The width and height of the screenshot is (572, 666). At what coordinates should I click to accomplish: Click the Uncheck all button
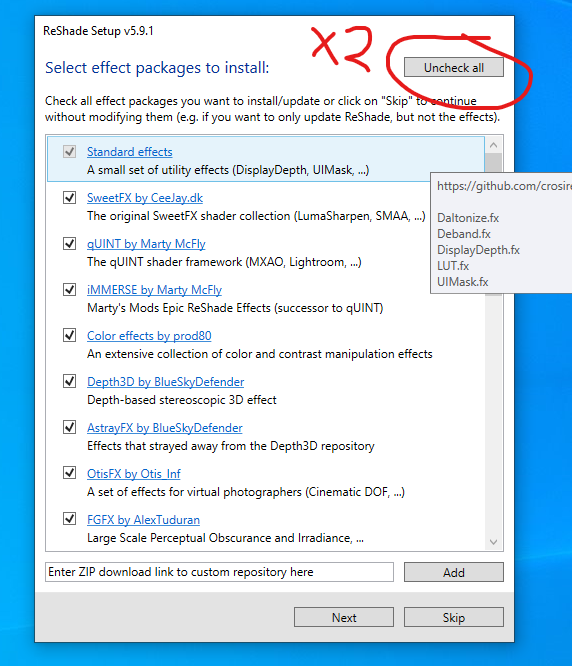(454, 68)
